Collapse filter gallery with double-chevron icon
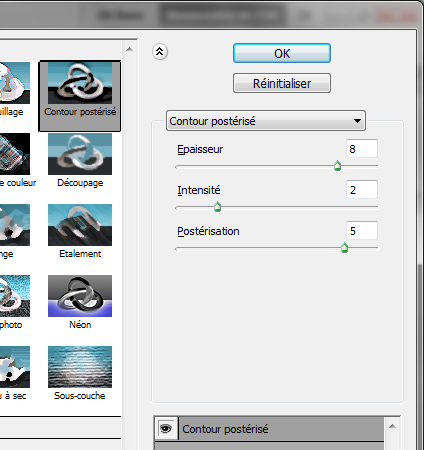Screen dimensions: 424x450 coord(160,52)
